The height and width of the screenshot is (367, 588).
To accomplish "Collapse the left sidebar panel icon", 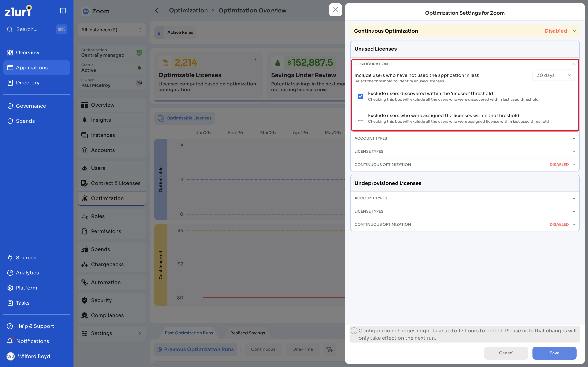I will click(63, 11).
